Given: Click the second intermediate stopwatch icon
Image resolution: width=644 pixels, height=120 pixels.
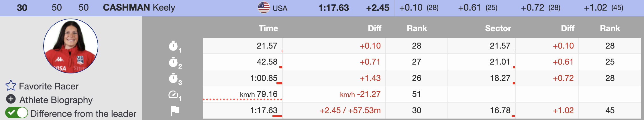Looking at the screenshot, I should (173, 62).
